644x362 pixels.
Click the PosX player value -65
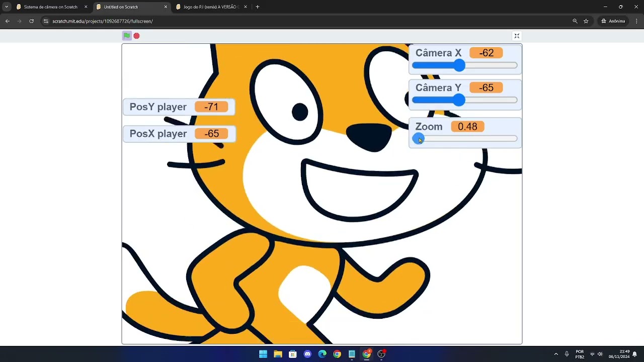click(211, 134)
